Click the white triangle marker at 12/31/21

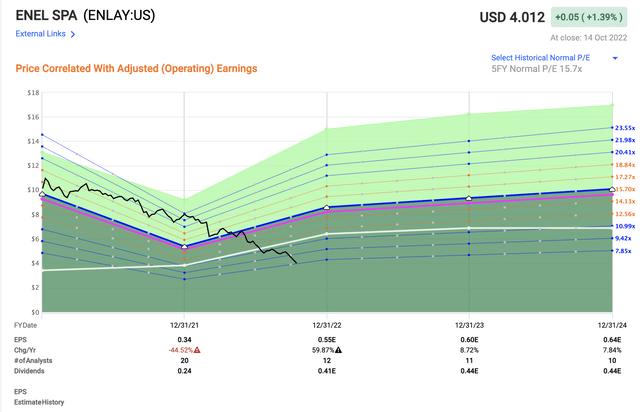pos(184,247)
